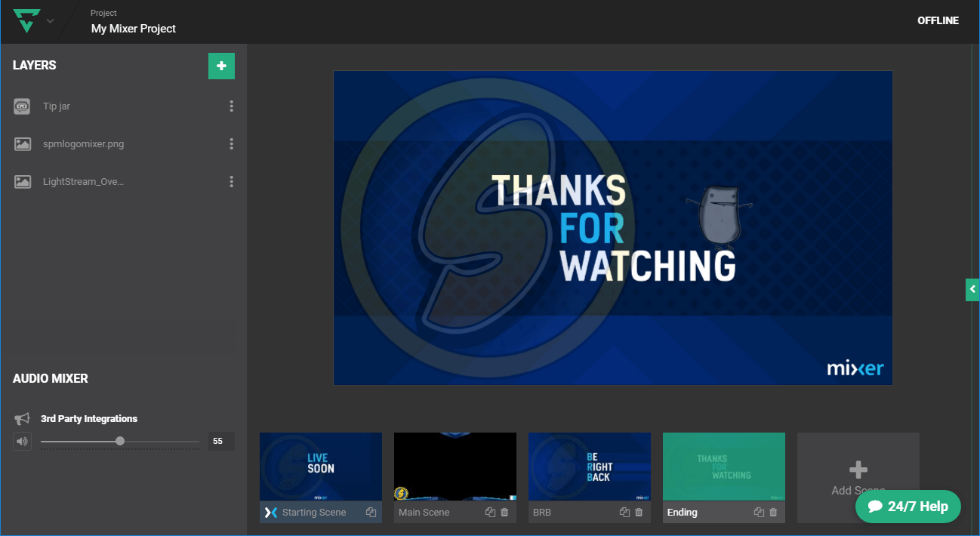Viewport: 980px width, 536px height.
Task: Select the LightStream_Ove... layer name
Action: 83,182
